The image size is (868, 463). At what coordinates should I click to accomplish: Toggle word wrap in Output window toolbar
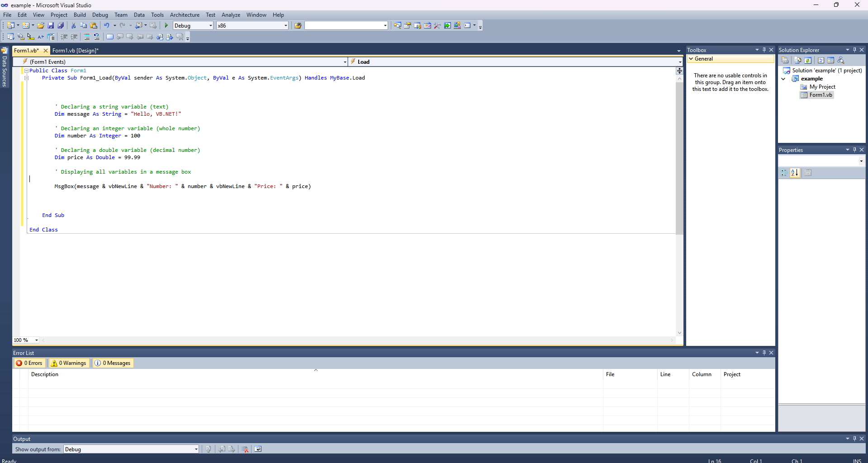pos(258,449)
